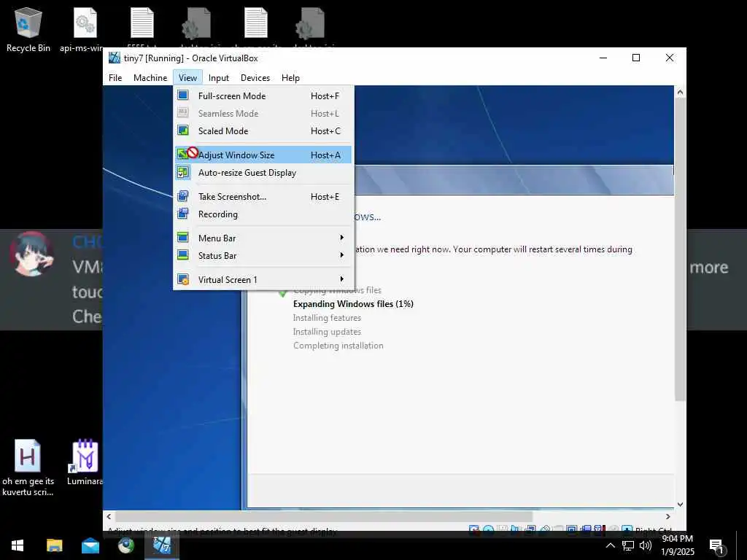The height and width of the screenshot is (560, 747).
Task: Click 'Expanding Windows files (1%)' text
Action: 353,304
